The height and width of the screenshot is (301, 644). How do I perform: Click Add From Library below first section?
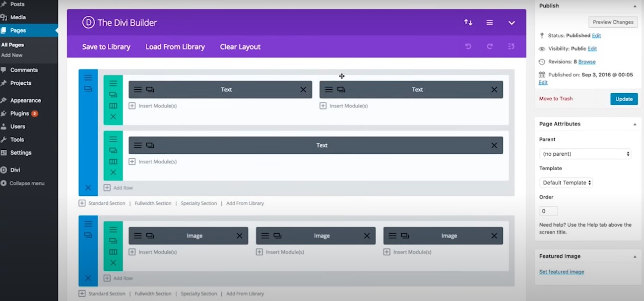click(245, 203)
